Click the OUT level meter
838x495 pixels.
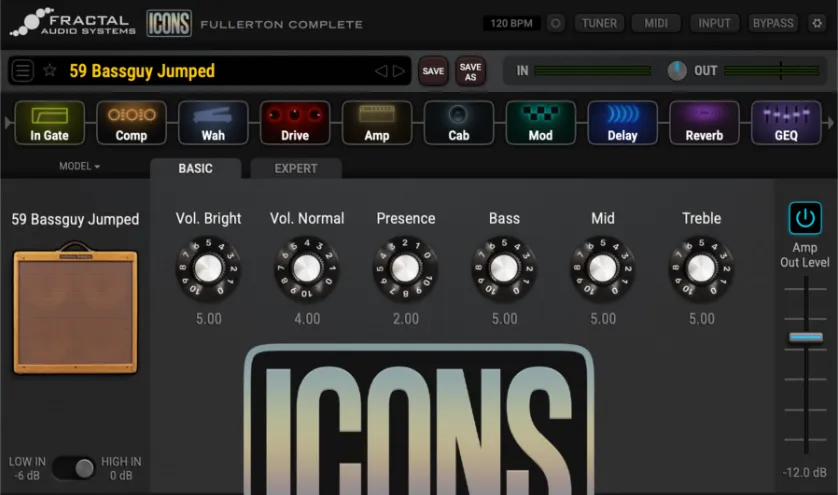(x=771, y=71)
